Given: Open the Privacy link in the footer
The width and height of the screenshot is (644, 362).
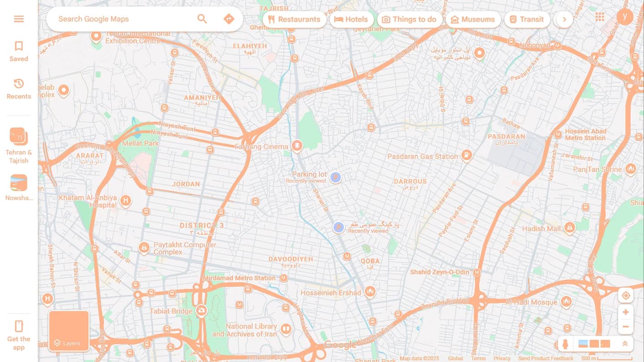Looking at the screenshot, I should pyautogui.click(x=502, y=358).
